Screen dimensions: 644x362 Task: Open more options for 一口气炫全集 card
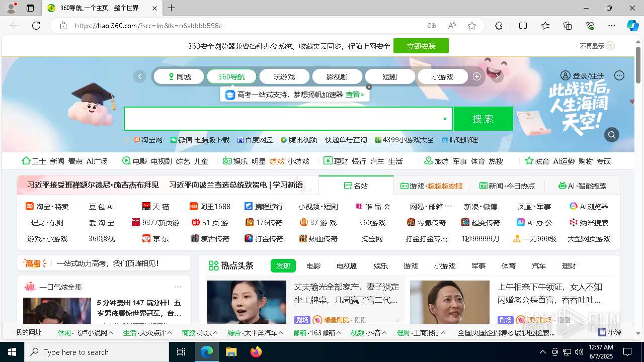pos(178,287)
